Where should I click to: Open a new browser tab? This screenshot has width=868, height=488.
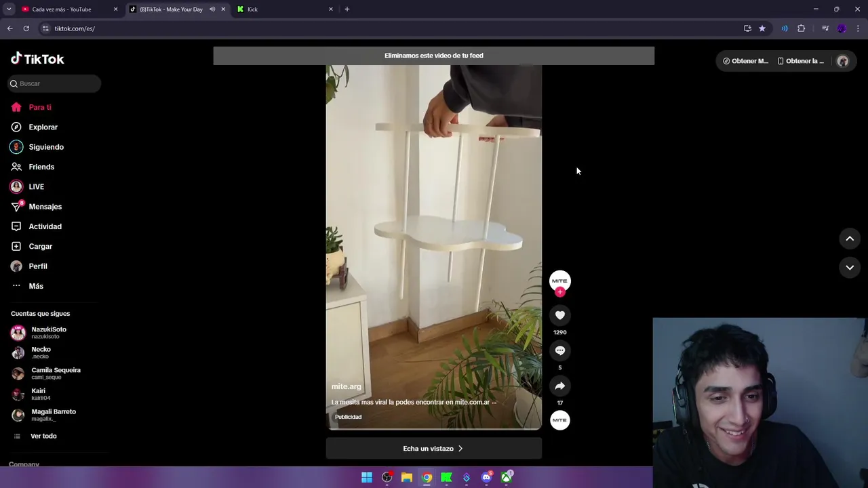(347, 9)
